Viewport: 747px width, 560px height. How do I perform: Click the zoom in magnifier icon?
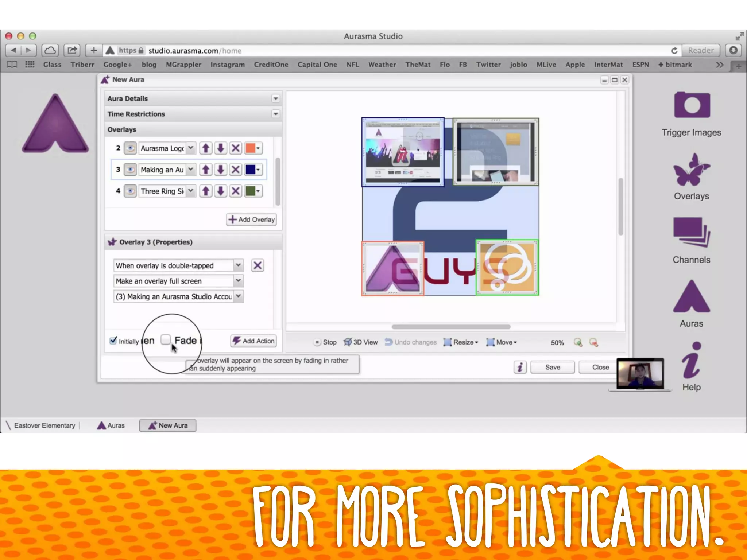coord(578,342)
